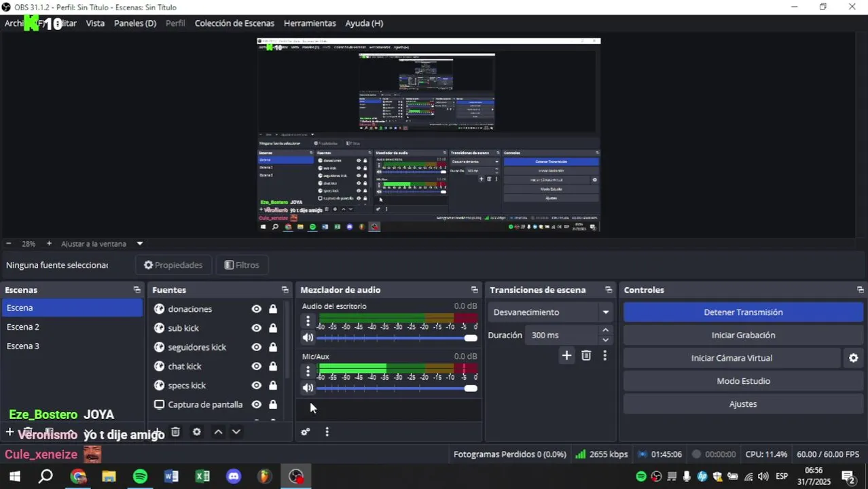Screen dimensions: 868x489
Task: Open Audio del escritorio three-dot options
Action: point(308,321)
